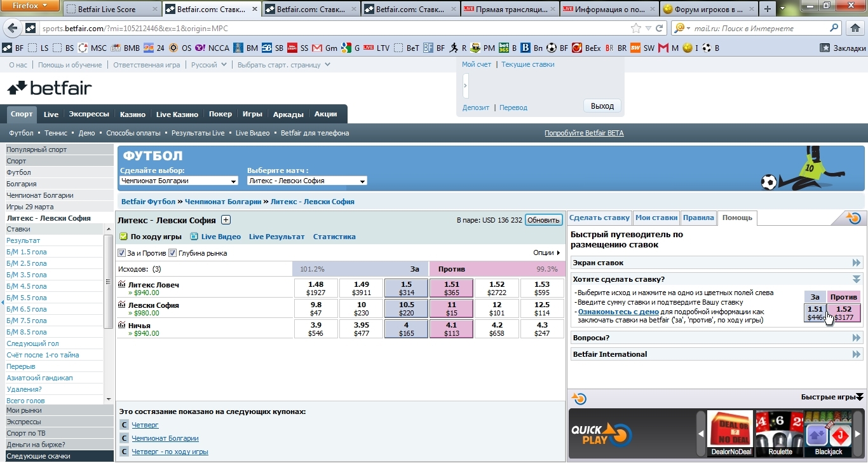Expand the Быстрые игры arrow
This screenshot has width=868, height=463.
[860, 397]
